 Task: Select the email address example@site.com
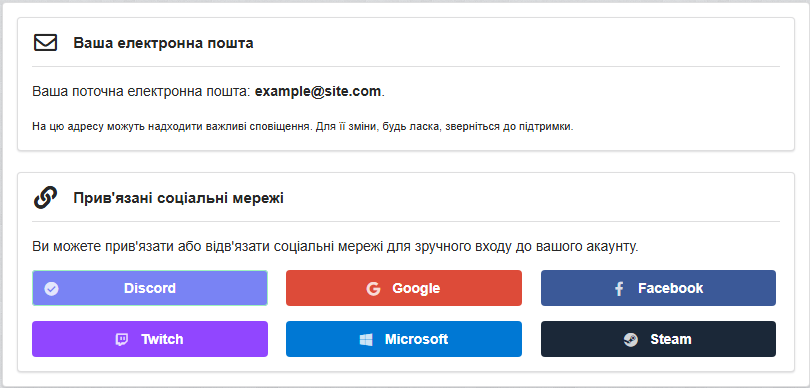point(318,92)
